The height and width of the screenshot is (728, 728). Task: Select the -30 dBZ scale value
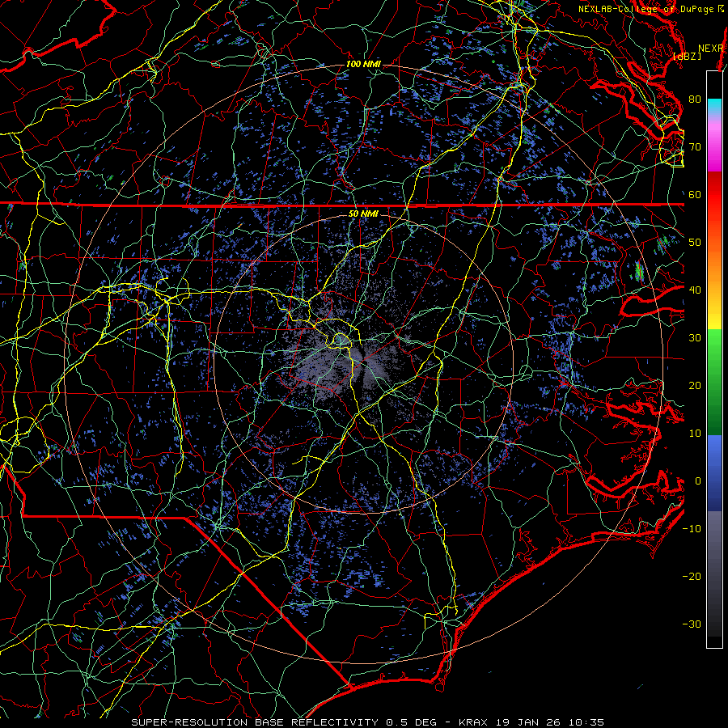692,624
